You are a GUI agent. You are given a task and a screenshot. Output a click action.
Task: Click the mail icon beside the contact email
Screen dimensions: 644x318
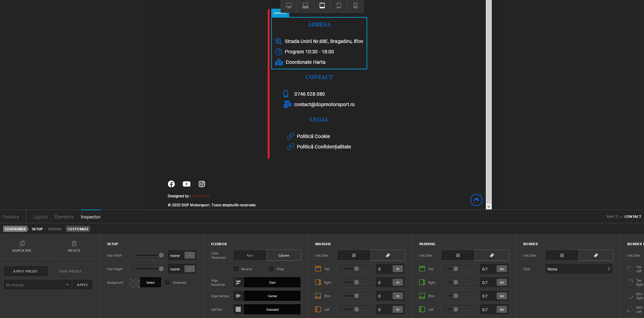click(287, 104)
